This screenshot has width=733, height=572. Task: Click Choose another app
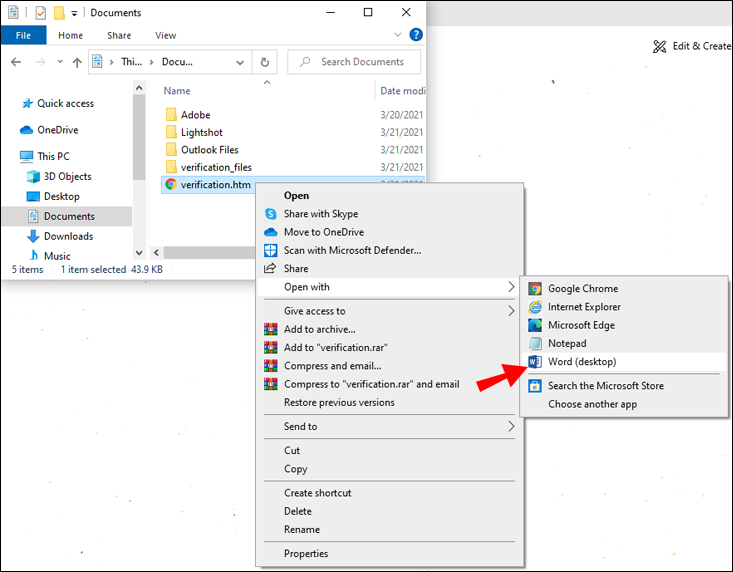[x=624, y=404]
